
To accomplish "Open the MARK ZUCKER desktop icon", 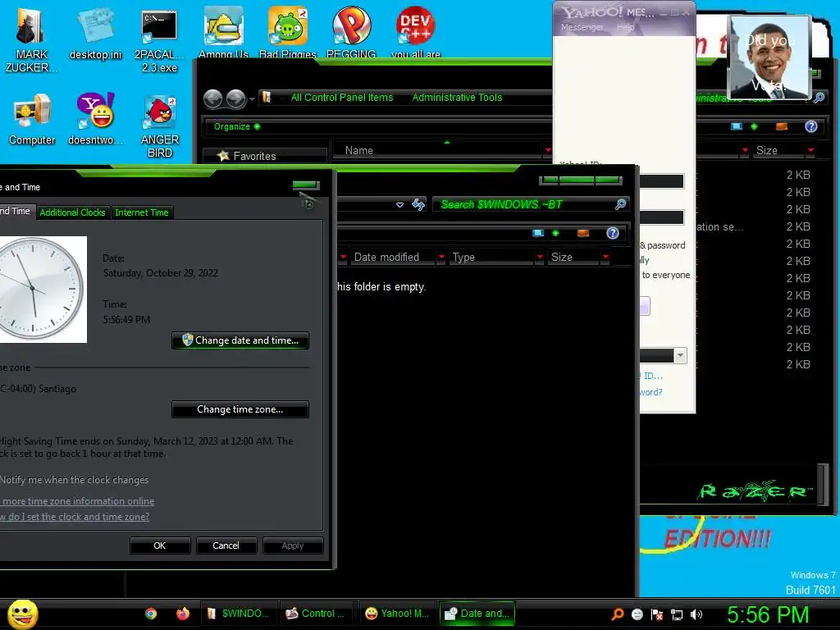I will point(31,40).
